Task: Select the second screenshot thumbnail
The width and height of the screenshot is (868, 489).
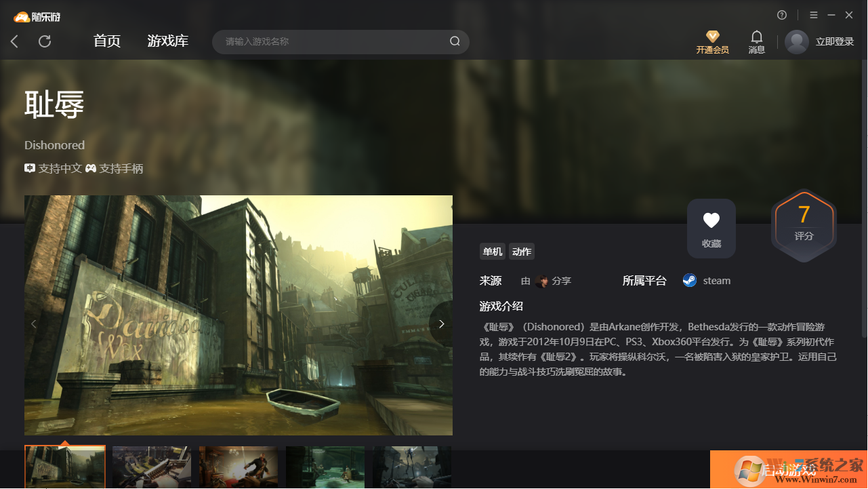Action: pos(151,467)
